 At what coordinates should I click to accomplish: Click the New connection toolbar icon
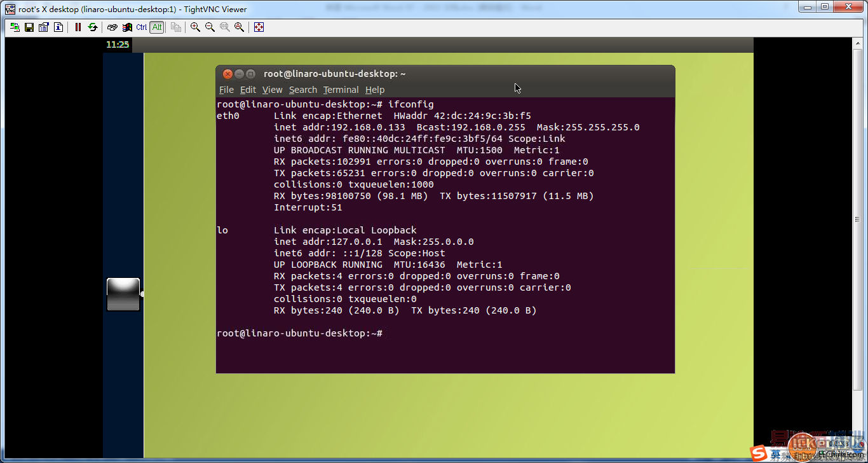pos(15,27)
